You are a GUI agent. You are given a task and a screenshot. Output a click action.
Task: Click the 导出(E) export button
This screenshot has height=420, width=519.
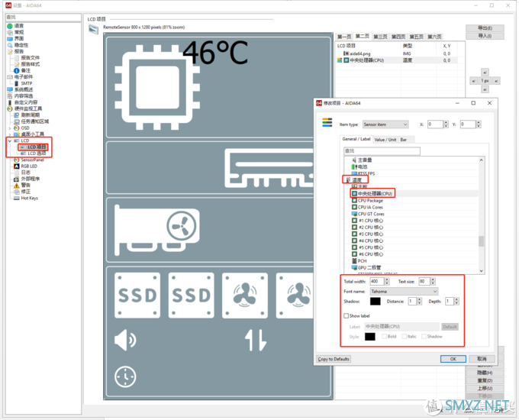(x=485, y=28)
